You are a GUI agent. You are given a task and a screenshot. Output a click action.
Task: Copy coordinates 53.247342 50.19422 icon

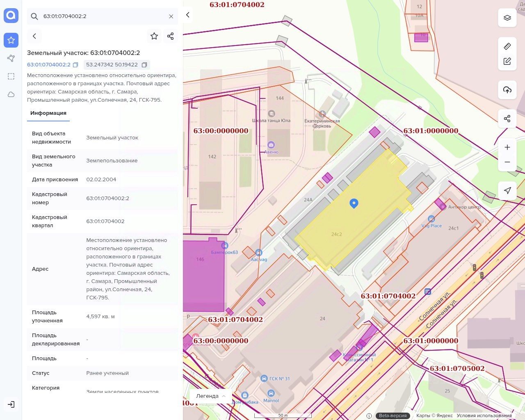pyautogui.click(x=144, y=65)
